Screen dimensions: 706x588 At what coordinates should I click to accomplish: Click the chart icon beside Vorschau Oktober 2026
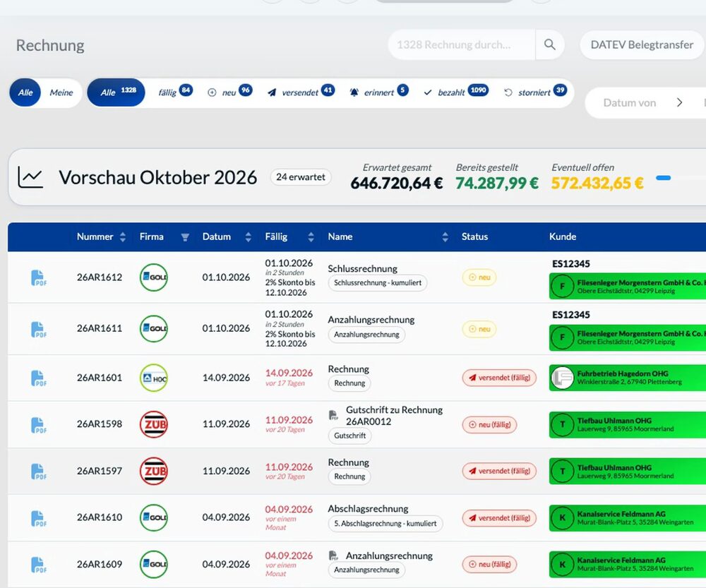pyautogui.click(x=30, y=177)
